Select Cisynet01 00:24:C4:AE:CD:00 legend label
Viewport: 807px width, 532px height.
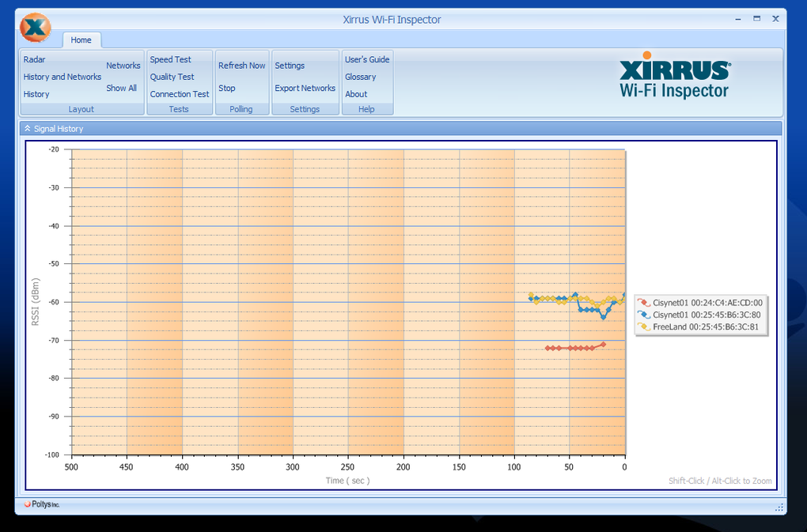(x=707, y=304)
